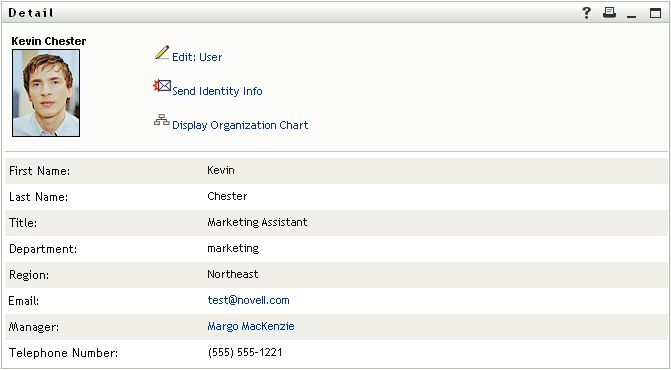Click the Detail panel title text
The width and height of the screenshot is (671, 370).
(x=31, y=13)
